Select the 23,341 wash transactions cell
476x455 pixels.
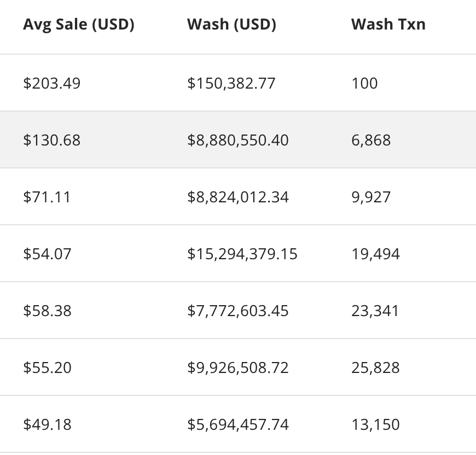point(375,311)
